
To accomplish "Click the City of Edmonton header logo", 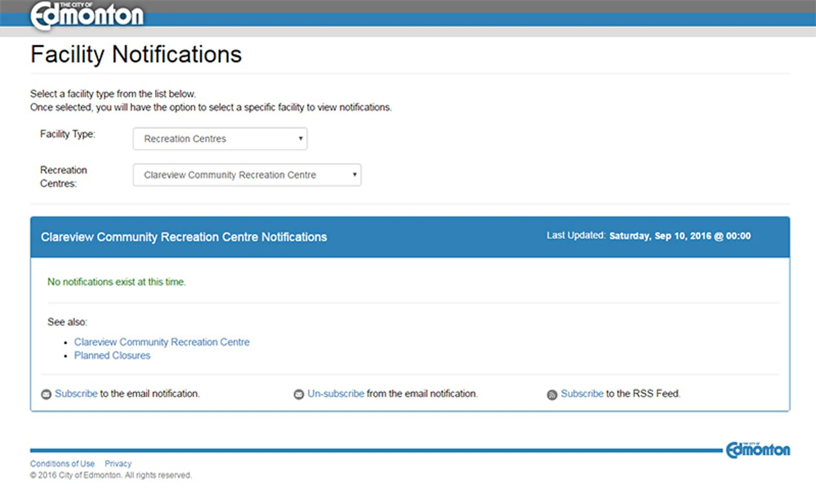I will pyautogui.click(x=87, y=15).
